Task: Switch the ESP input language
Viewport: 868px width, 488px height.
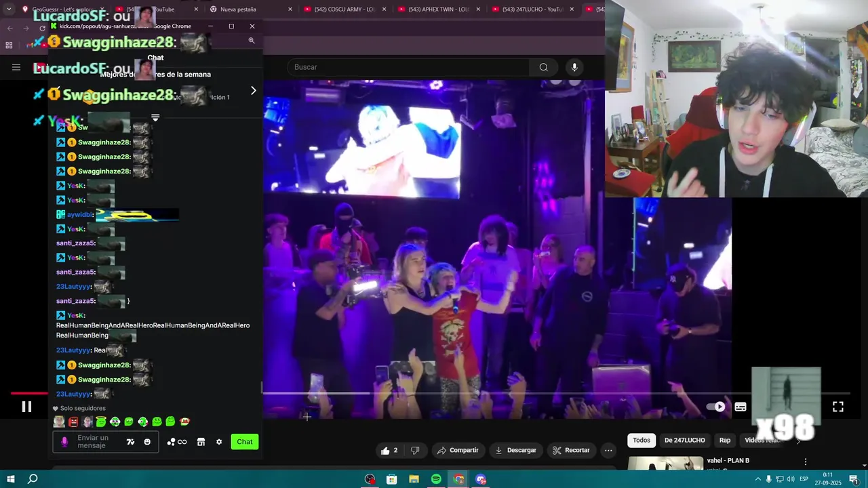Action: (804, 479)
